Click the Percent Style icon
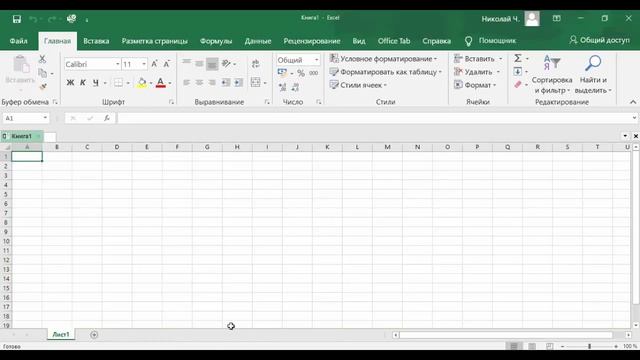The height and width of the screenshot is (360, 640). [x=301, y=73]
